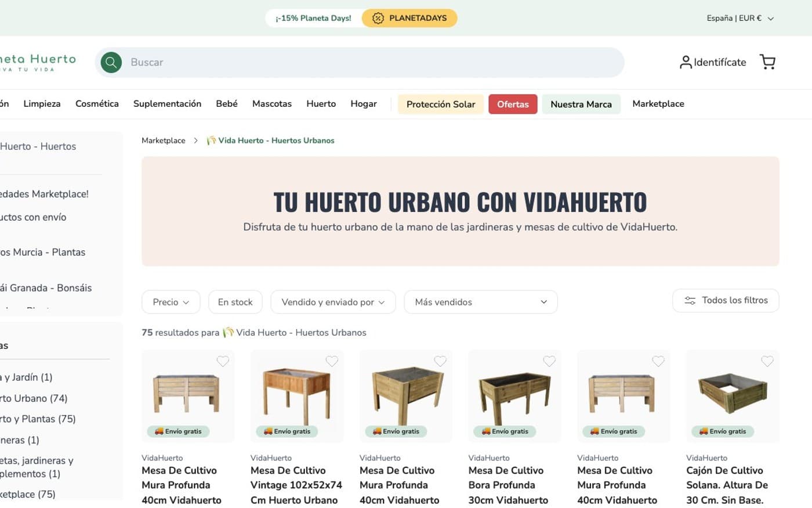Expand the Vendido y enviado por dropdown
Screen dimensions: 812x508
pos(333,302)
